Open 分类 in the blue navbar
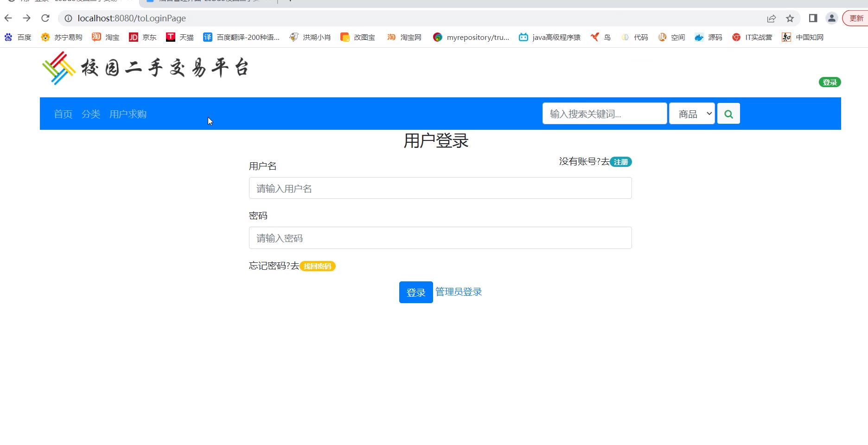This screenshot has width=868, height=445. point(91,114)
